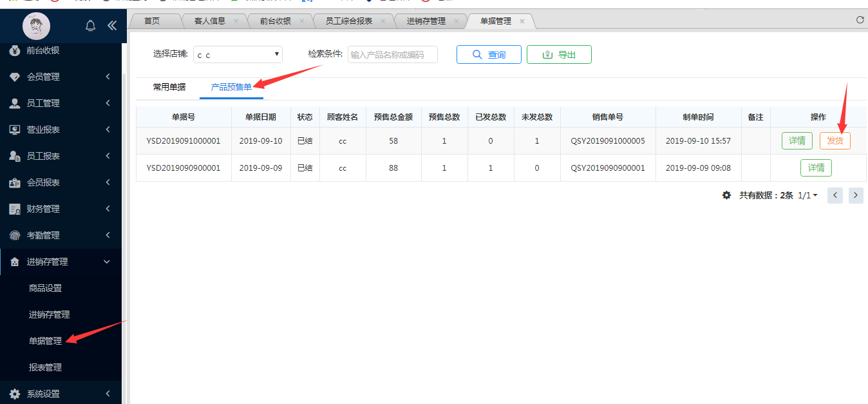Expand the 员工管理 submenu arrow

[x=108, y=103]
